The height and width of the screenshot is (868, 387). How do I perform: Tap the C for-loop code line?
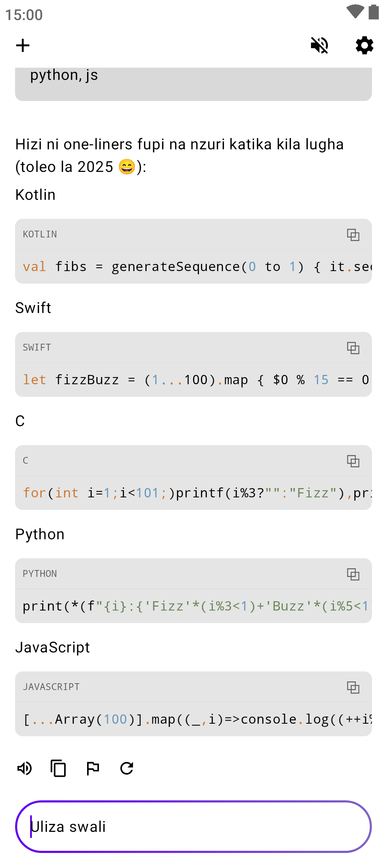[x=193, y=493]
